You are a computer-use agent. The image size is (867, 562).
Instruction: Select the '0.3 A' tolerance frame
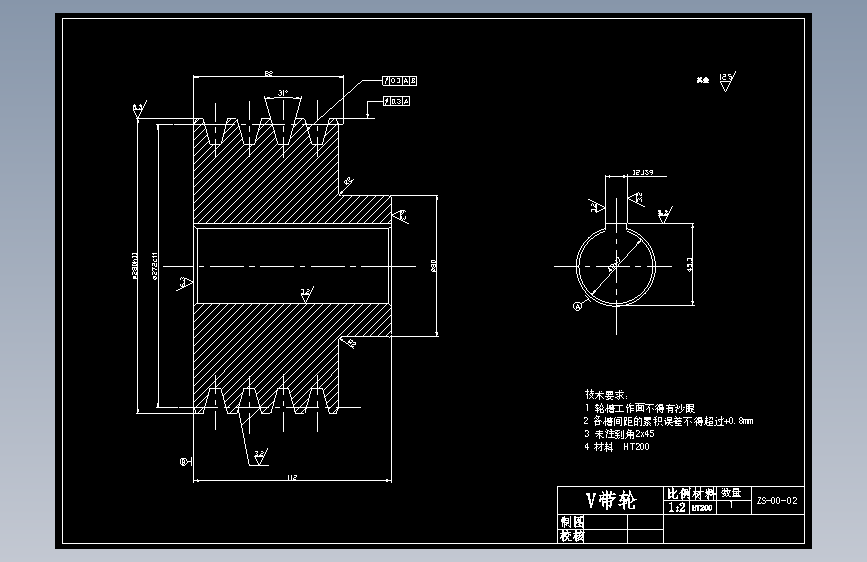[396, 101]
